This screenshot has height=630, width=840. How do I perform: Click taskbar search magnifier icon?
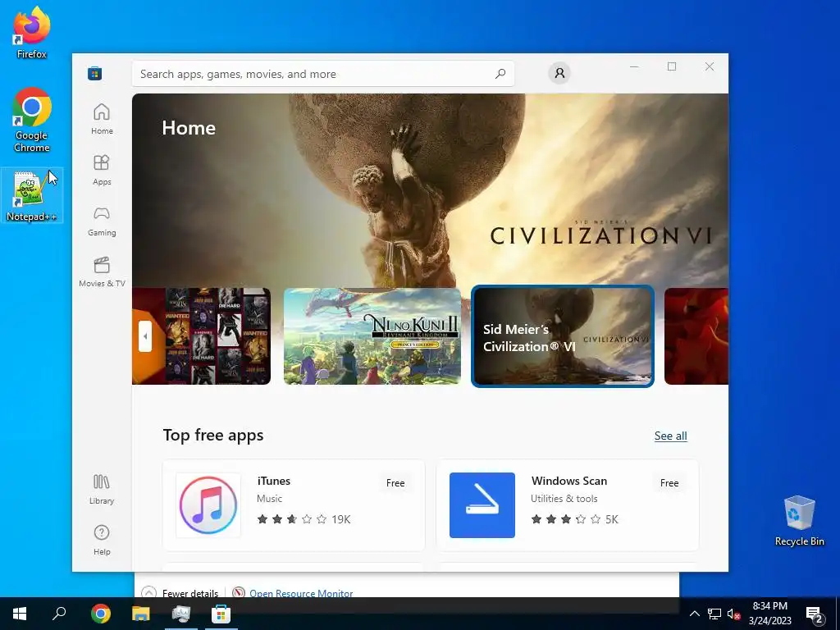point(59,614)
